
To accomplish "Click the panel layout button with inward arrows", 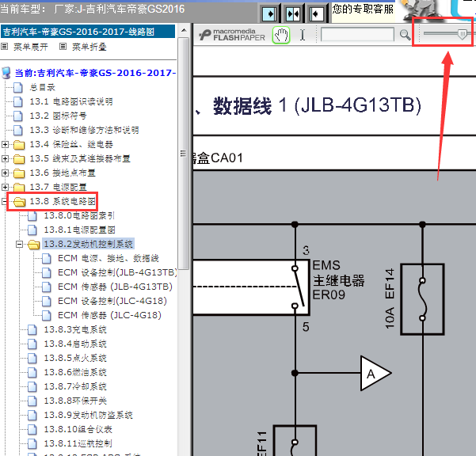I will pos(293,14).
